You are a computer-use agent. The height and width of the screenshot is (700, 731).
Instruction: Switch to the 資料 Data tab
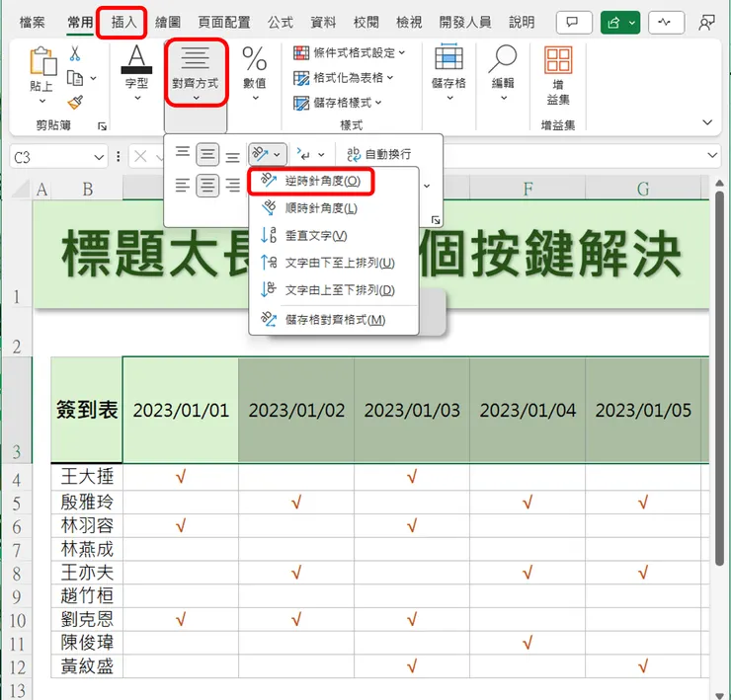(x=323, y=23)
